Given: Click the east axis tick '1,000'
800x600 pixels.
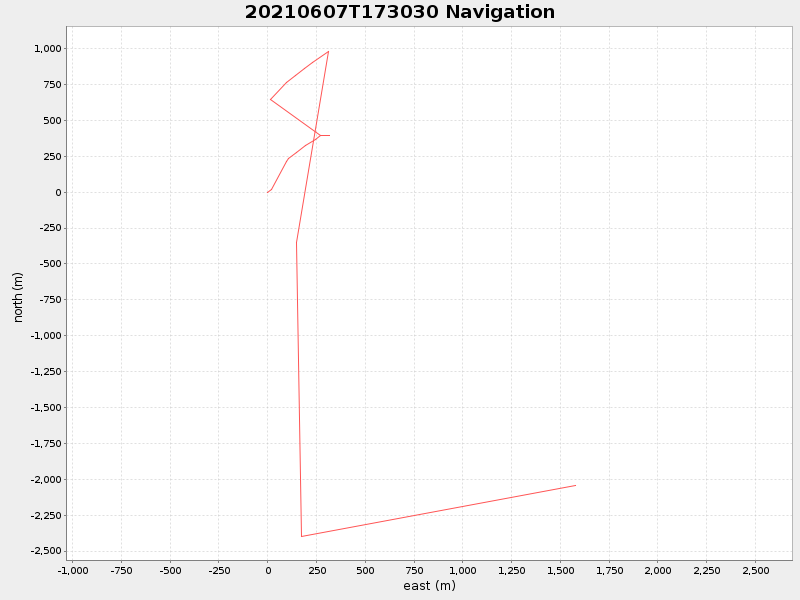Looking at the screenshot, I should [463, 571].
